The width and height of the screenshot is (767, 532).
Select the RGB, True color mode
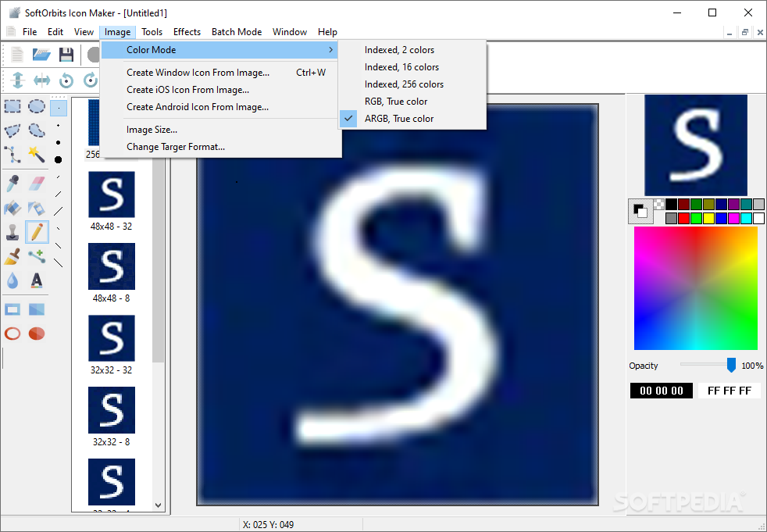click(412, 102)
